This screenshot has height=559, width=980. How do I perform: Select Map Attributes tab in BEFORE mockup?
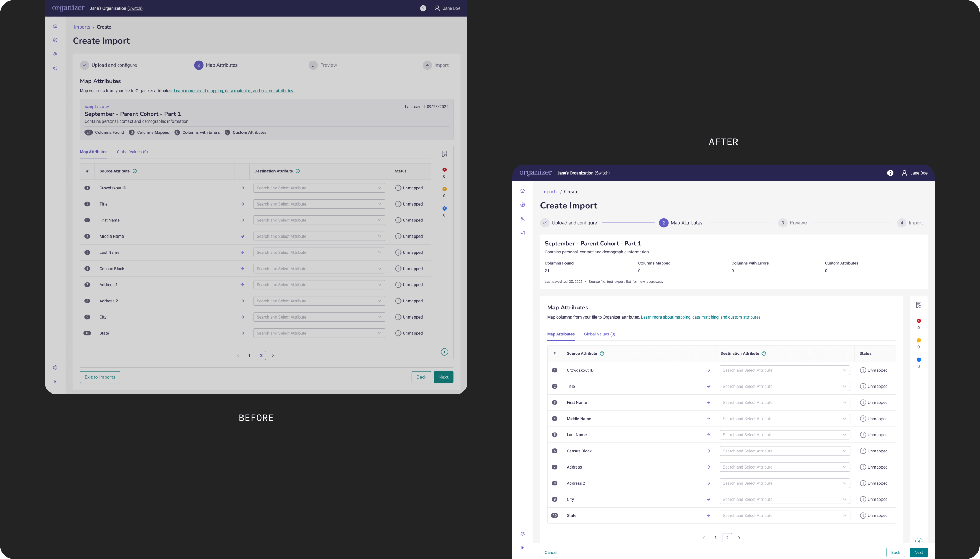[x=93, y=152]
